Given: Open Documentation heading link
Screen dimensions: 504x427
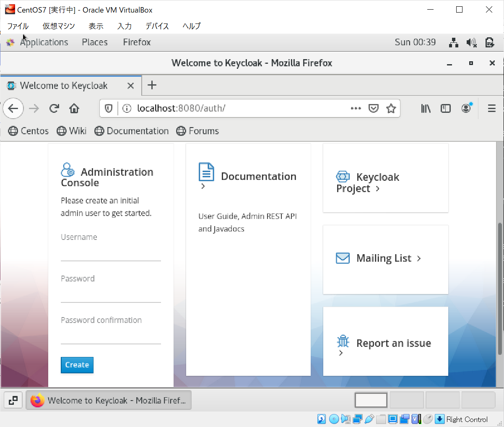Looking at the screenshot, I should pyautogui.click(x=259, y=177).
